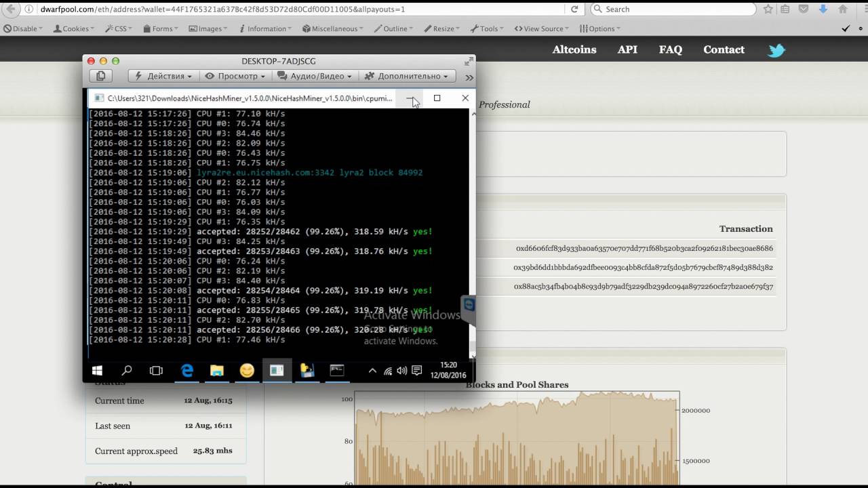Open the Просмотр dropdown
868x488 pixels.
pos(235,76)
